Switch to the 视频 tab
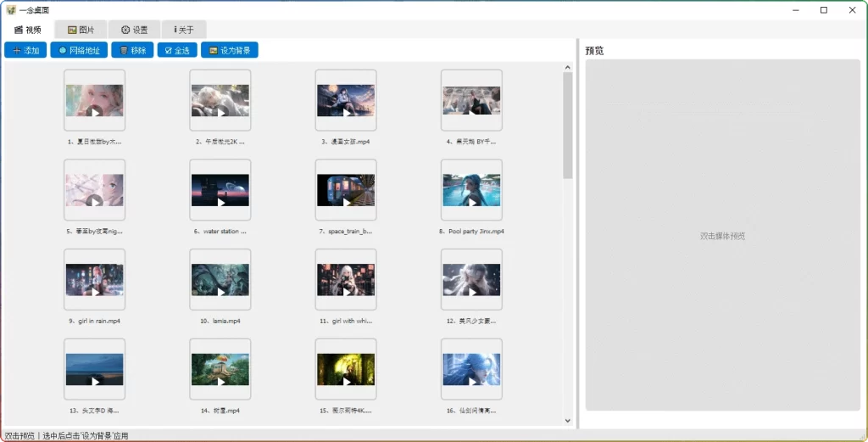Viewport: 868px width, 442px height. (x=28, y=30)
